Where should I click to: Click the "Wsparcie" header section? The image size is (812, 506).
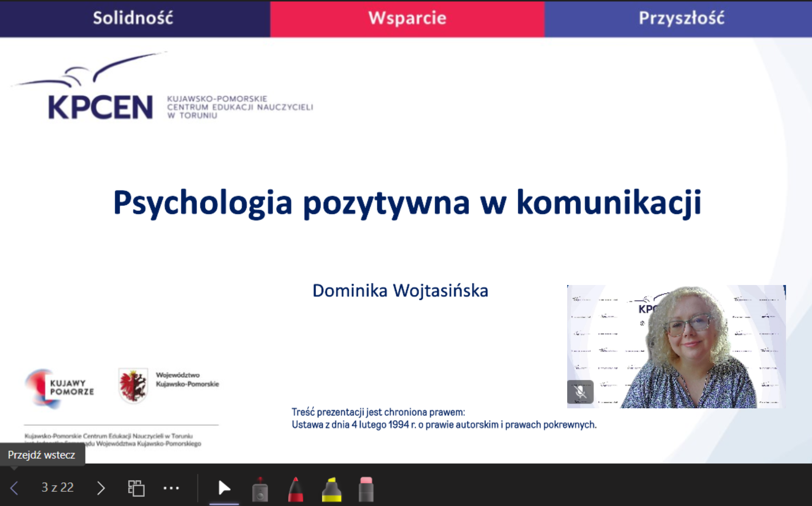click(x=407, y=18)
